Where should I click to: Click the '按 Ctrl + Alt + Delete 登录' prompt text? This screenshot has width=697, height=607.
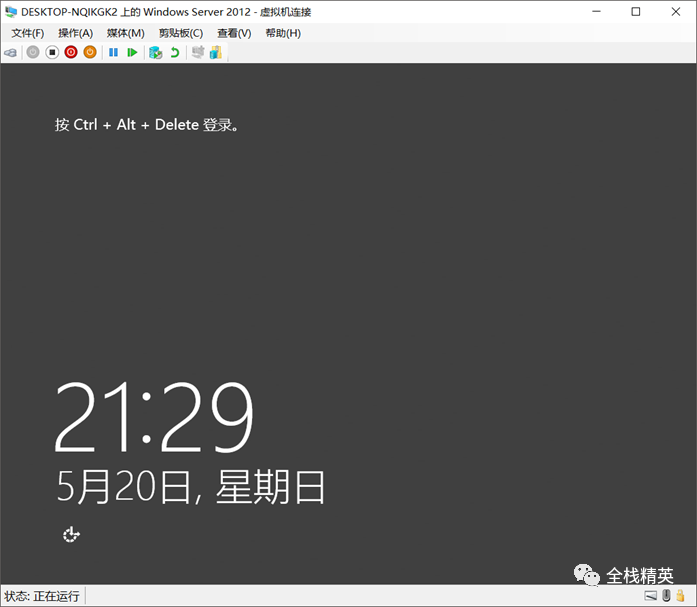point(147,125)
